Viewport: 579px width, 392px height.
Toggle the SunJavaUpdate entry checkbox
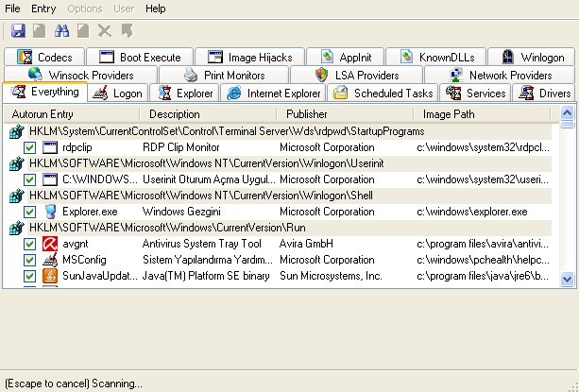point(29,276)
